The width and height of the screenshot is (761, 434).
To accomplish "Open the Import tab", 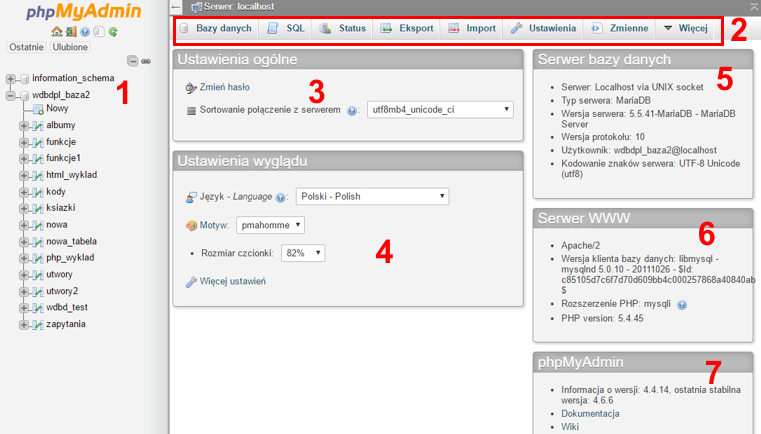I will [x=472, y=29].
